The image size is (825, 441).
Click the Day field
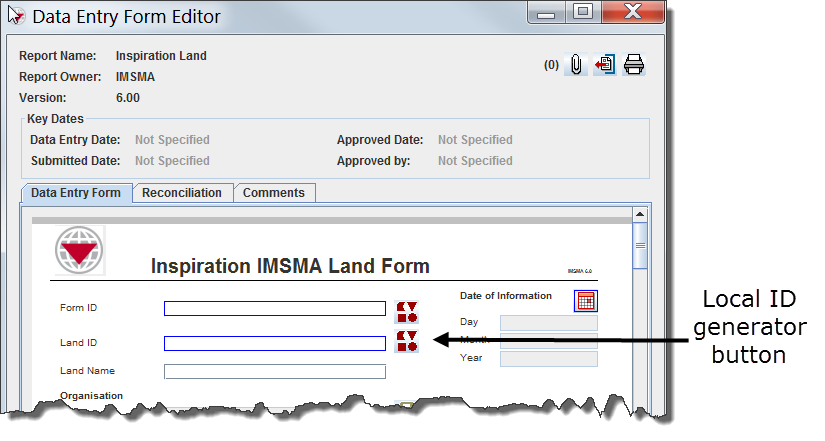click(x=548, y=323)
